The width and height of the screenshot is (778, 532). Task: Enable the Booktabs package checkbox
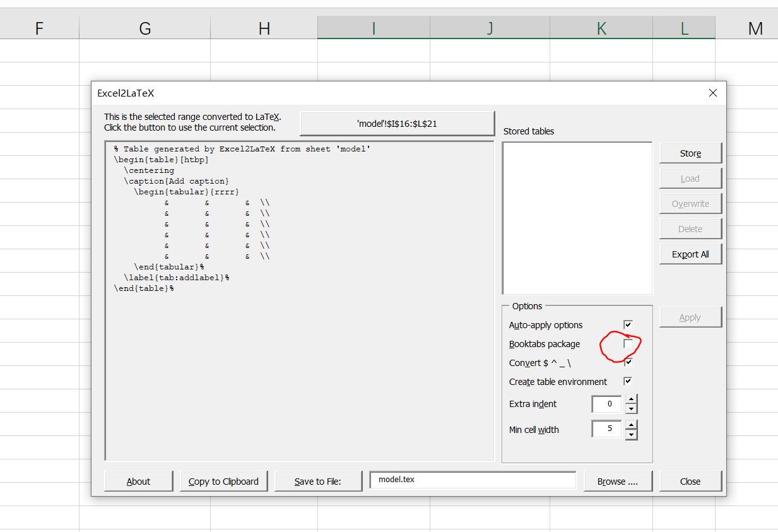[x=627, y=344]
